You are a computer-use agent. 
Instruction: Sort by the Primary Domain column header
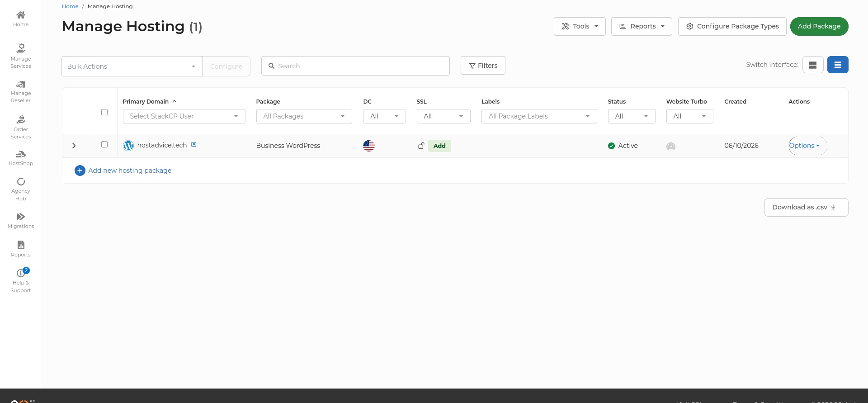pyautogui.click(x=150, y=102)
